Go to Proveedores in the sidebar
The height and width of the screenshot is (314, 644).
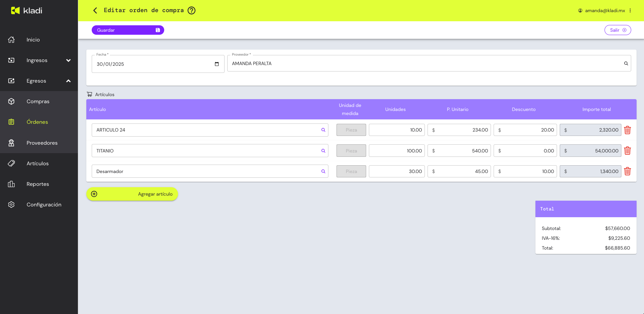(x=42, y=143)
